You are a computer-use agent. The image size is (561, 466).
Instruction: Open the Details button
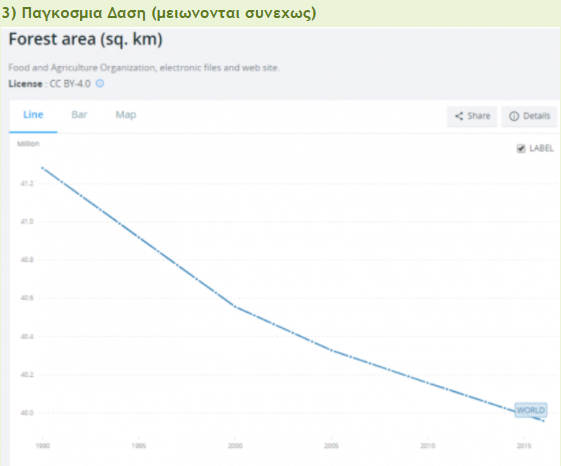point(529,116)
